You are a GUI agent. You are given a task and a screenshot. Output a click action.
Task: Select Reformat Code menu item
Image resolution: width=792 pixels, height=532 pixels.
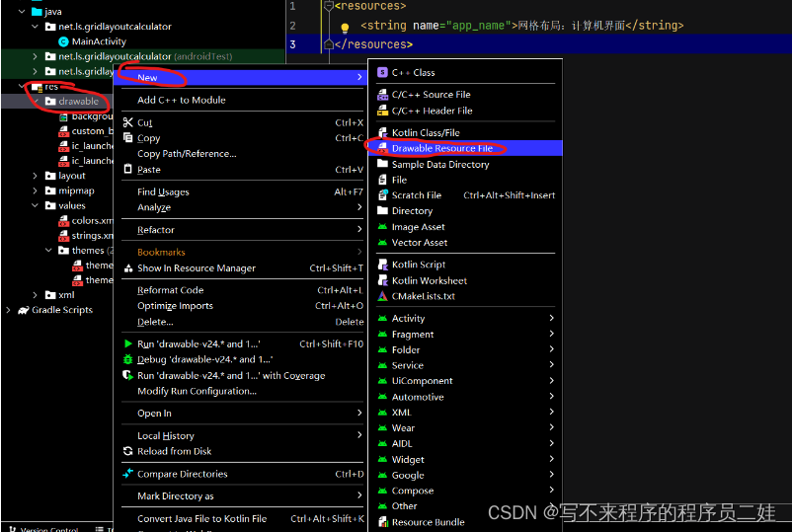pyautogui.click(x=242, y=290)
